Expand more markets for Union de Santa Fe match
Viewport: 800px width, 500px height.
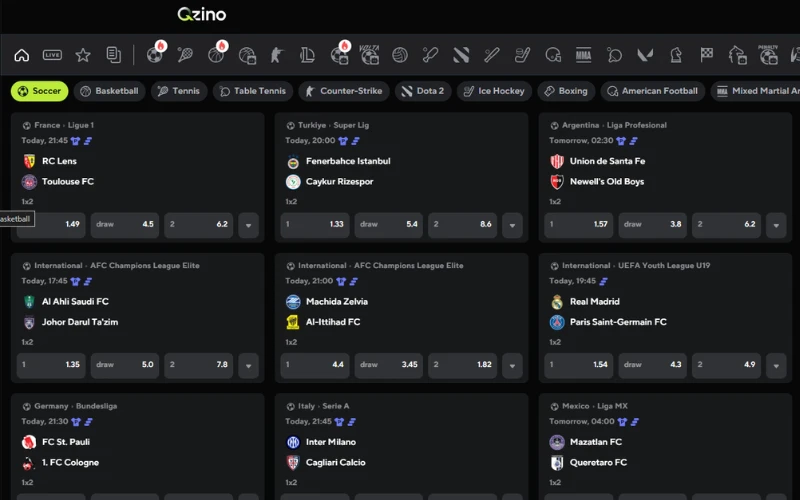(776, 225)
